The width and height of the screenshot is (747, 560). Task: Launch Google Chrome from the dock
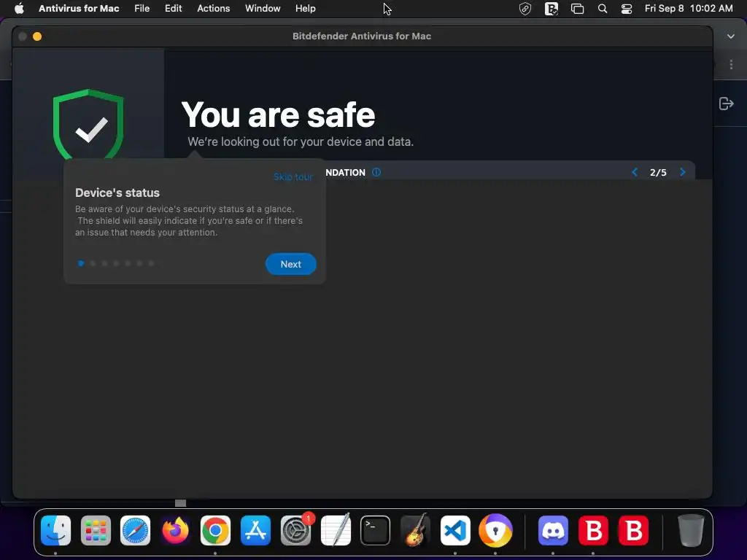(215, 531)
